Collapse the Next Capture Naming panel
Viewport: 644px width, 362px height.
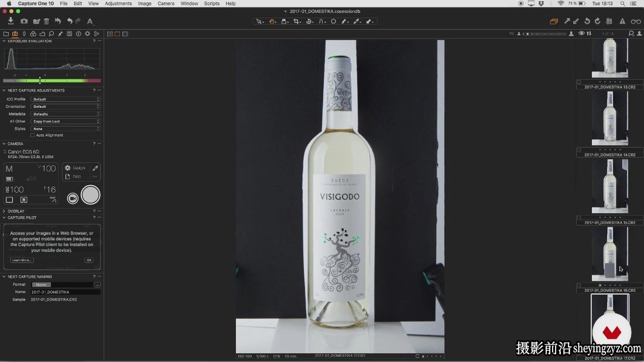click(4, 276)
